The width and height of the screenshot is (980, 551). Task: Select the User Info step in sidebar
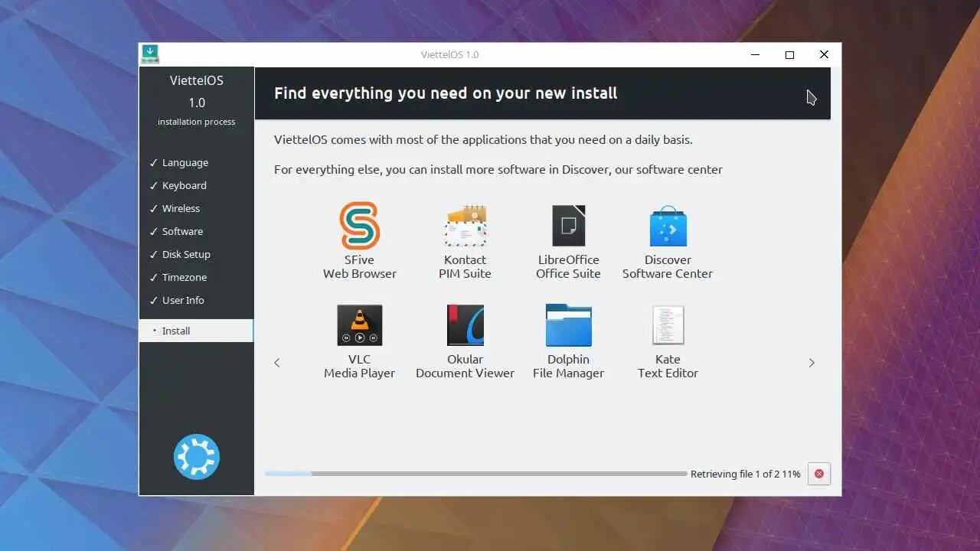[x=196, y=300]
